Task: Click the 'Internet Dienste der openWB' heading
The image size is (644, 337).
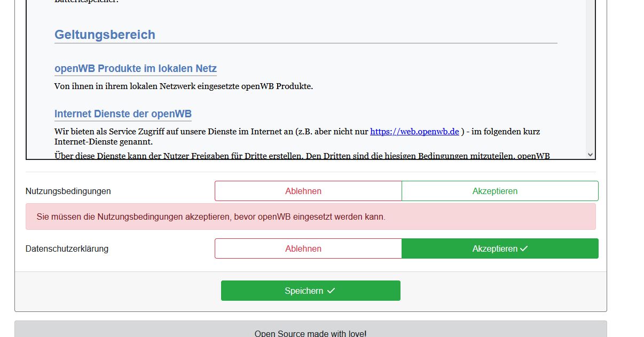Action: pyautogui.click(x=123, y=114)
